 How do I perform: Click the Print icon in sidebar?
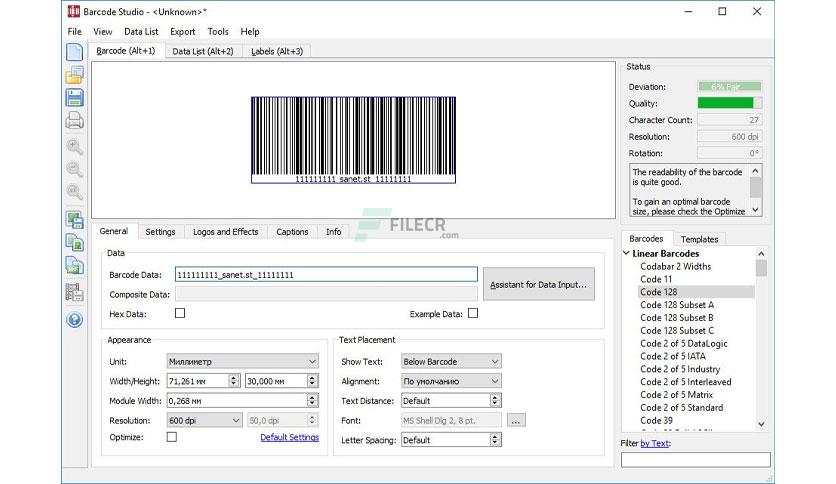pyautogui.click(x=75, y=120)
